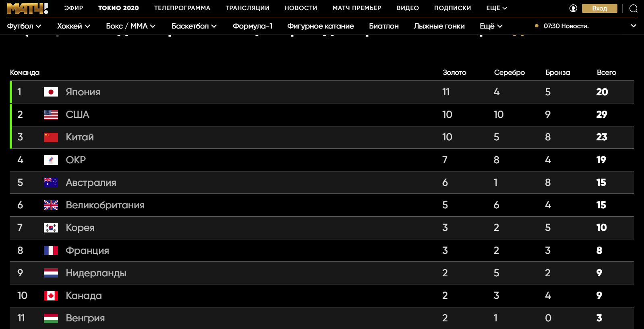
Task: Select the США team name
Action: tap(77, 115)
